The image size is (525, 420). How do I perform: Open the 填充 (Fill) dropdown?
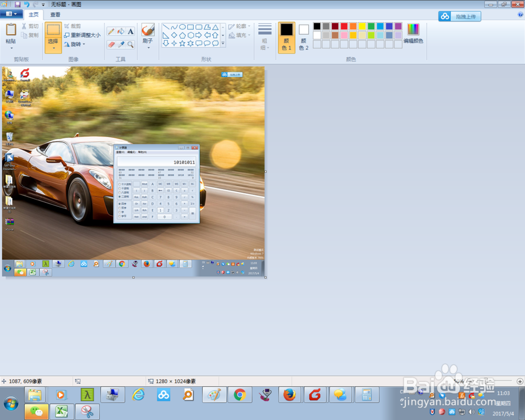tap(239, 35)
